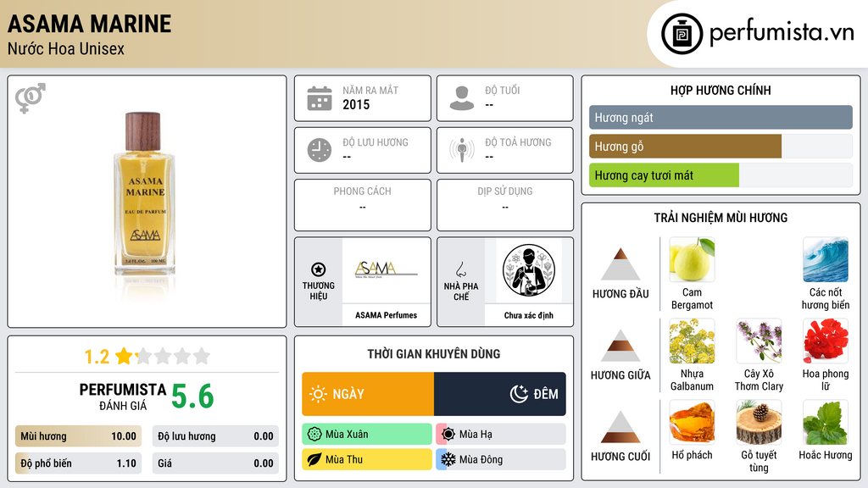The image size is (868, 488).
Task: Click the moon icon beside Đêm
Action: pyautogui.click(x=519, y=394)
